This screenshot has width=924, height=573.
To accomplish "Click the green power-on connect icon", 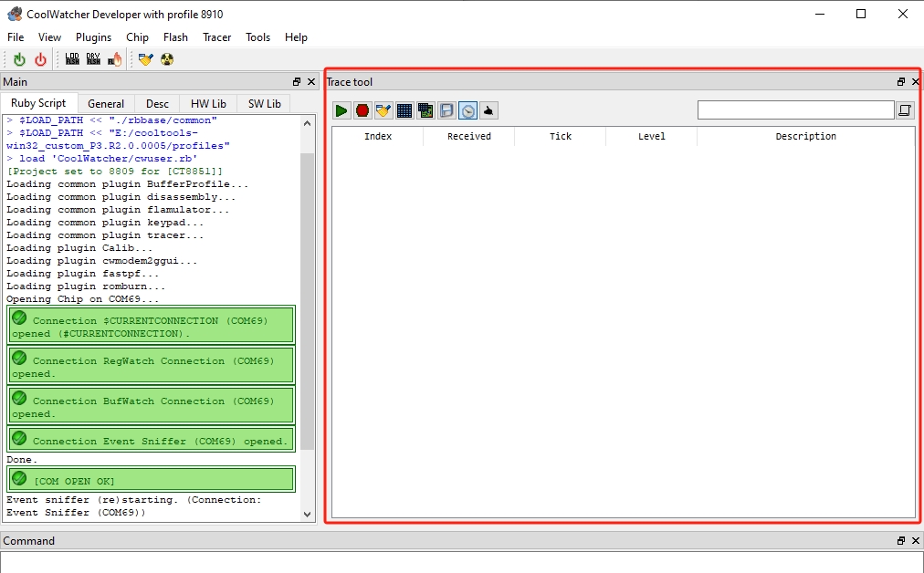I will coord(19,59).
